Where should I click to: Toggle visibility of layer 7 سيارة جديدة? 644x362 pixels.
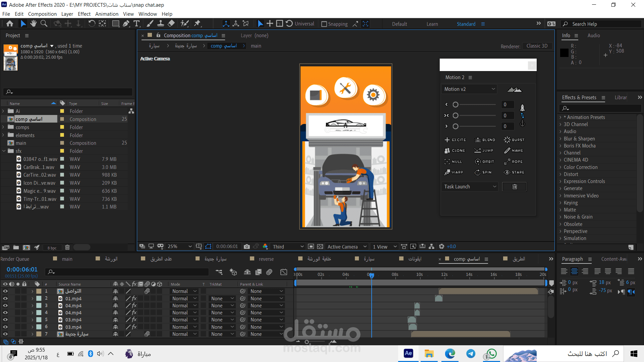(5, 334)
